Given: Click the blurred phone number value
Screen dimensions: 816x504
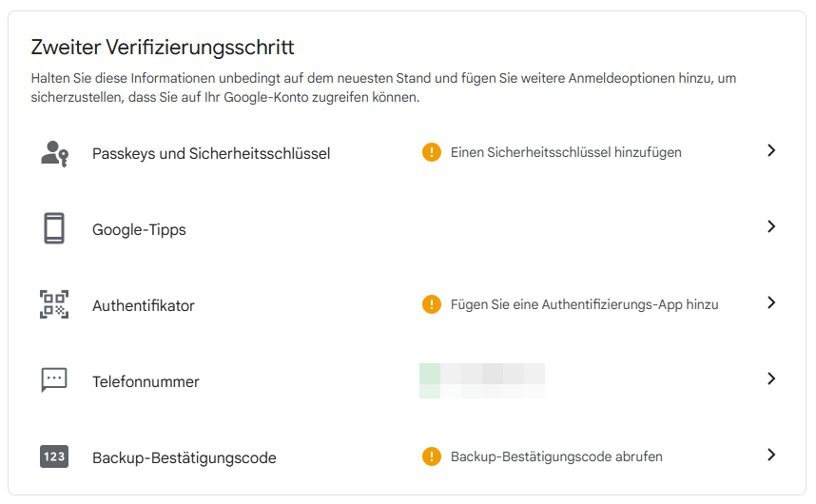Looking at the screenshot, I should tap(482, 380).
